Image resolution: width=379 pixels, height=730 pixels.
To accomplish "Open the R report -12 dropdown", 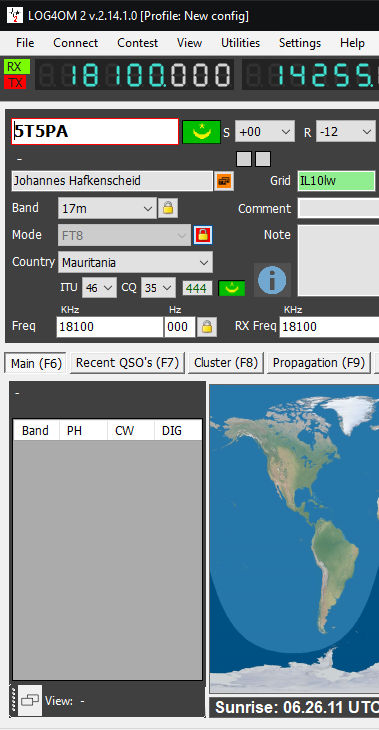I will point(345,131).
